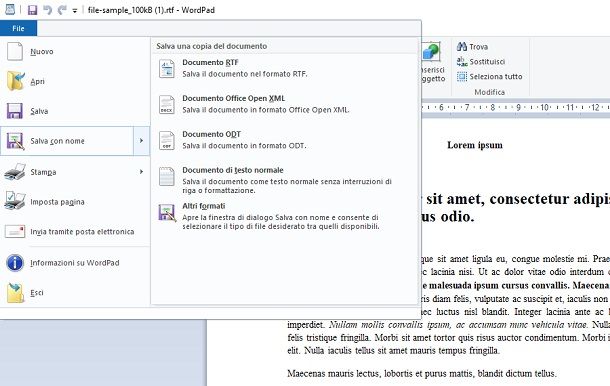Expand the Stampa submenu arrow
Viewport: 610px width, 386px height.
point(142,172)
